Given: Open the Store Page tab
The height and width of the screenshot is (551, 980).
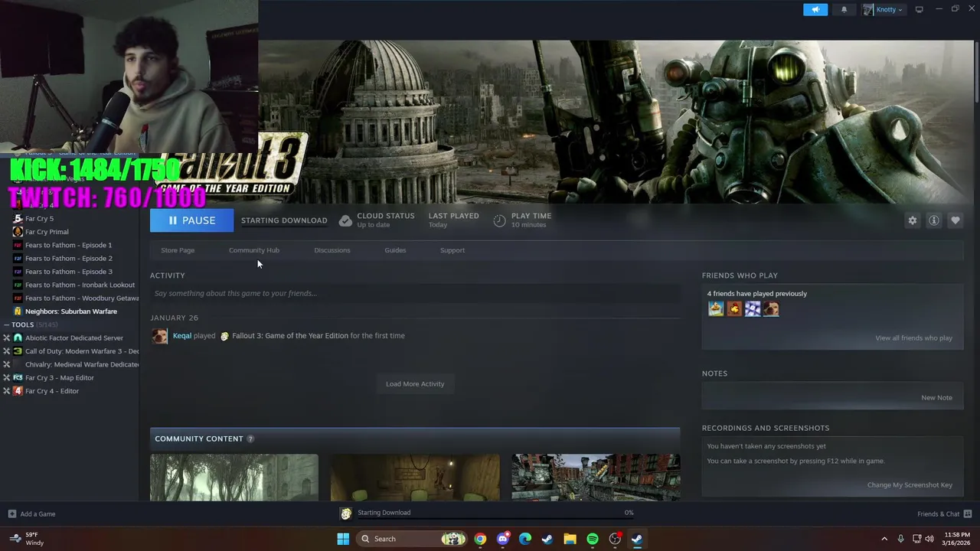Looking at the screenshot, I should [178, 250].
